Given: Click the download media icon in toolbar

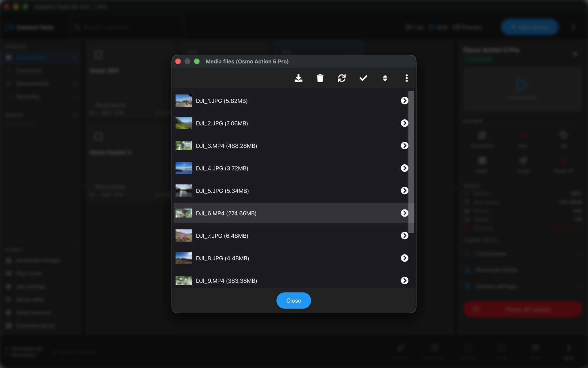Looking at the screenshot, I should (x=298, y=78).
